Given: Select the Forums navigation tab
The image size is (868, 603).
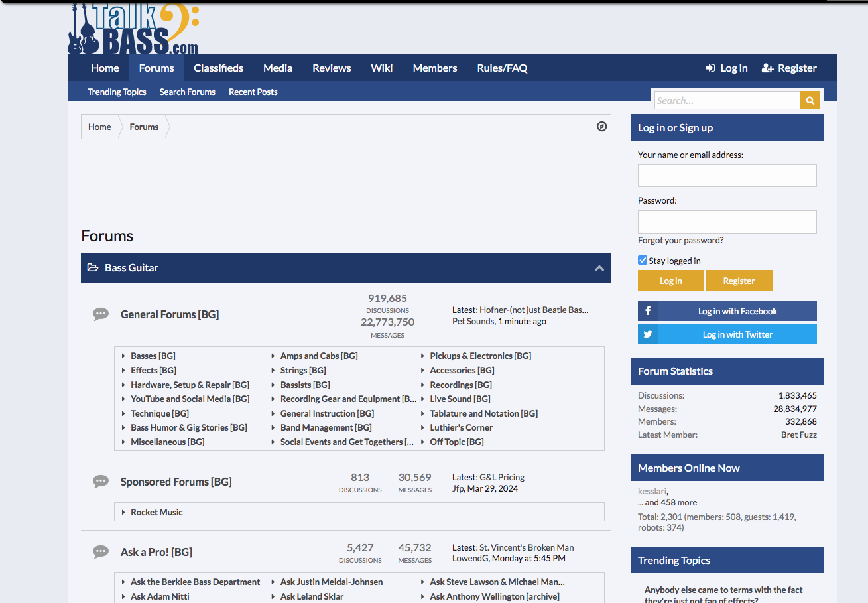Looking at the screenshot, I should (156, 68).
